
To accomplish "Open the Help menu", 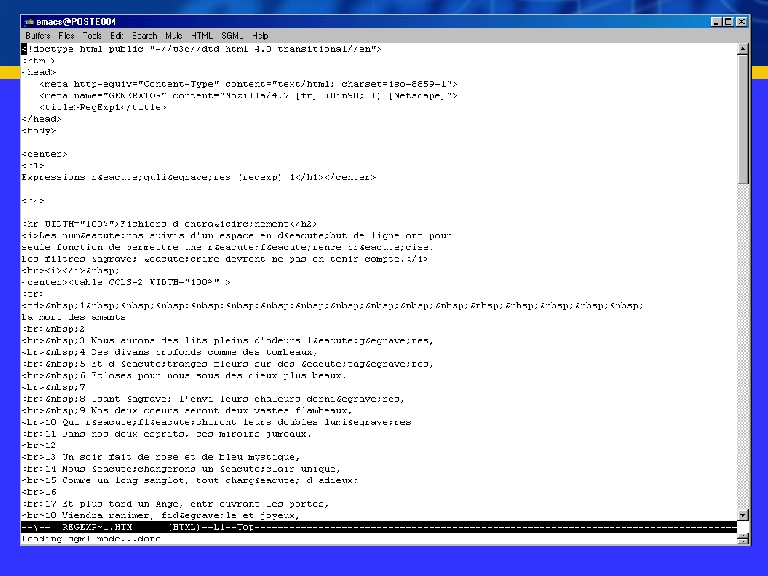I will coord(260,35).
